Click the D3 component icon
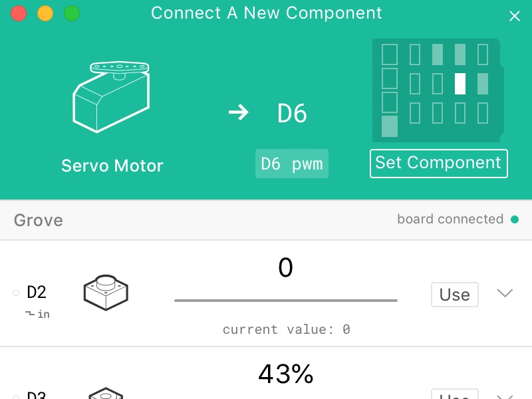The width and height of the screenshot is (532, 399). [106, 392]
